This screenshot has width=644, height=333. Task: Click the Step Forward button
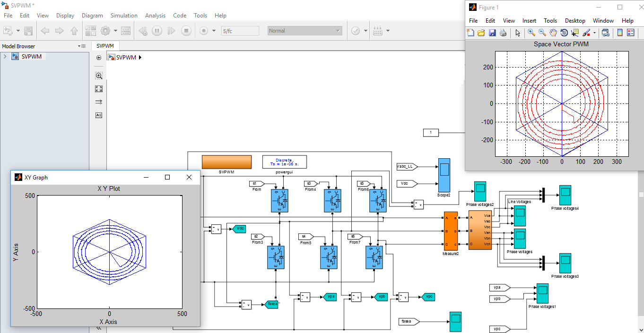tap(172, 31)
